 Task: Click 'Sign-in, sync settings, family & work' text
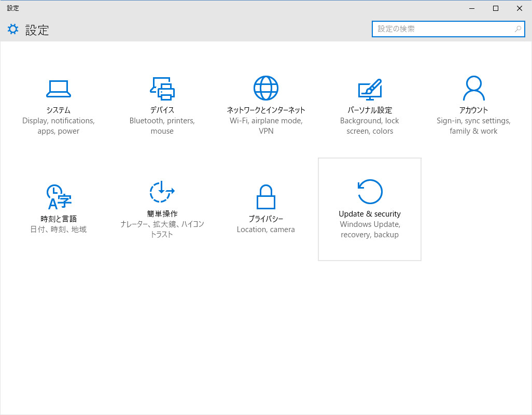pyautogui.click(x=473, y=126)
